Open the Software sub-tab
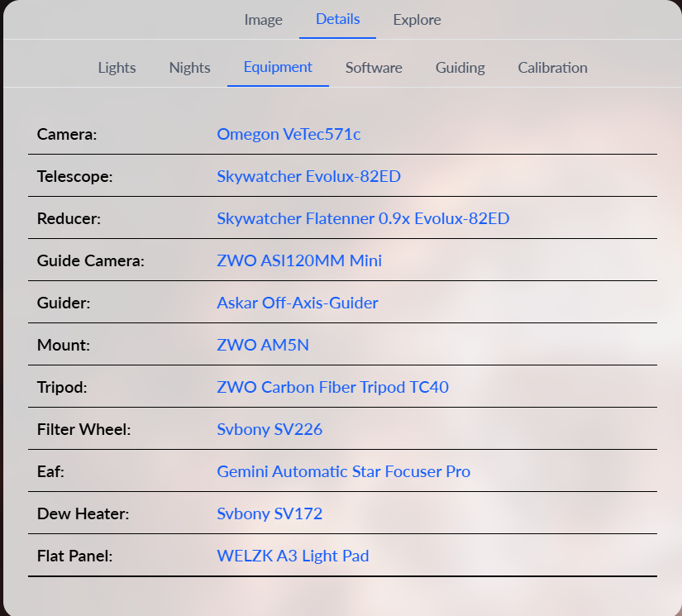682x616 pixels. point(374,68)
